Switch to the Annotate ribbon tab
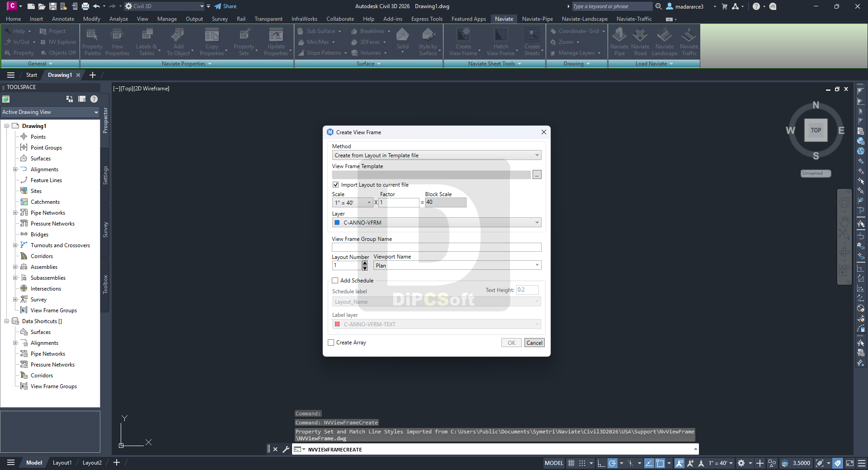 pos(63,19)
